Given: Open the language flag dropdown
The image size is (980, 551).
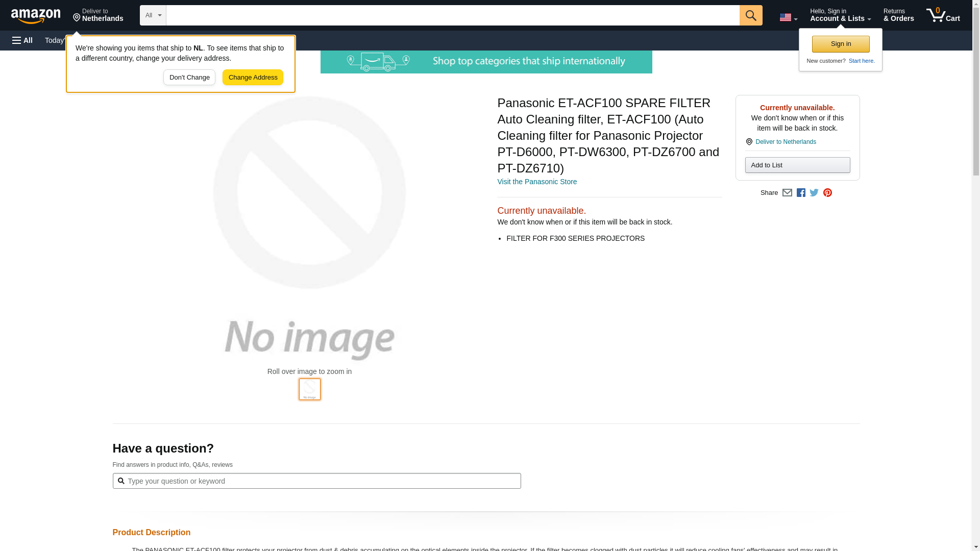Looking at the screenshot, I should tap(788, 17).
